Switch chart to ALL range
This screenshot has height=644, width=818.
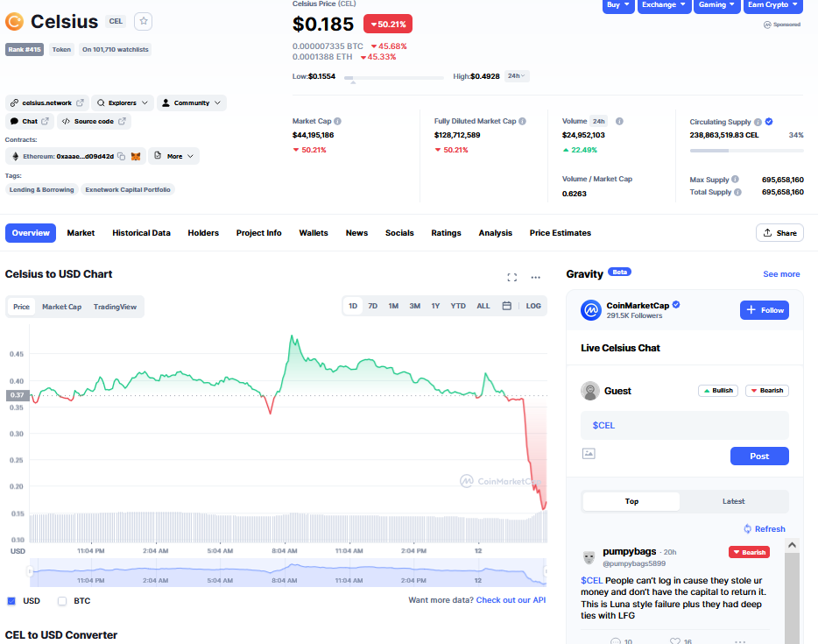483,306
